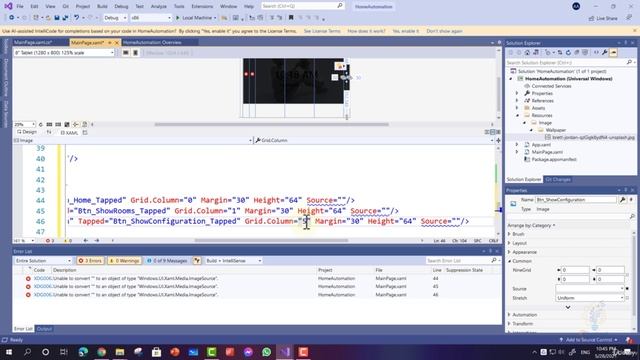640x360 pixels.
Task: Switch to the XAML view tab
Action: tap(69, 132)
